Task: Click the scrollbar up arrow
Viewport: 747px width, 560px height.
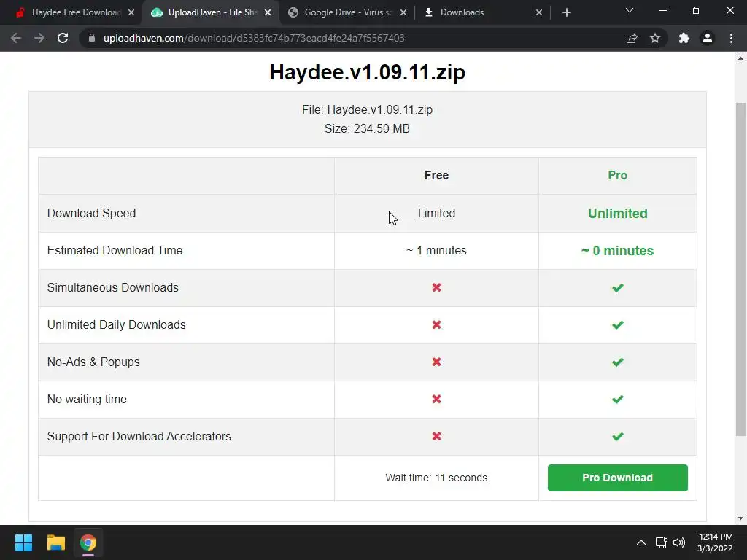Action: (x=740, y=58)
